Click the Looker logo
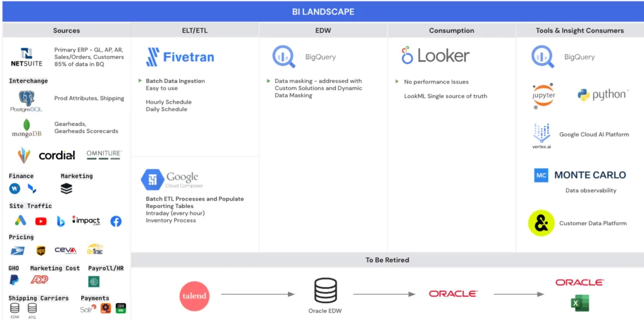The width and height of the screenshot is (644, 320). 435,56
